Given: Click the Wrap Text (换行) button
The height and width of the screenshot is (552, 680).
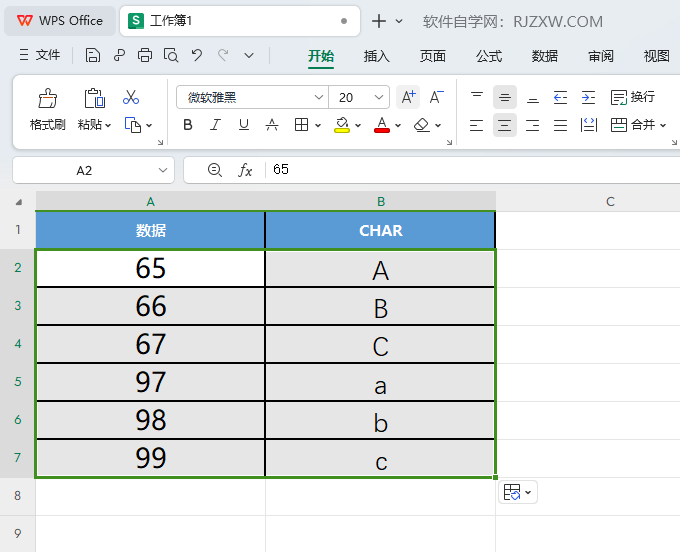Looking at the screenshot, I should (633, 97).
